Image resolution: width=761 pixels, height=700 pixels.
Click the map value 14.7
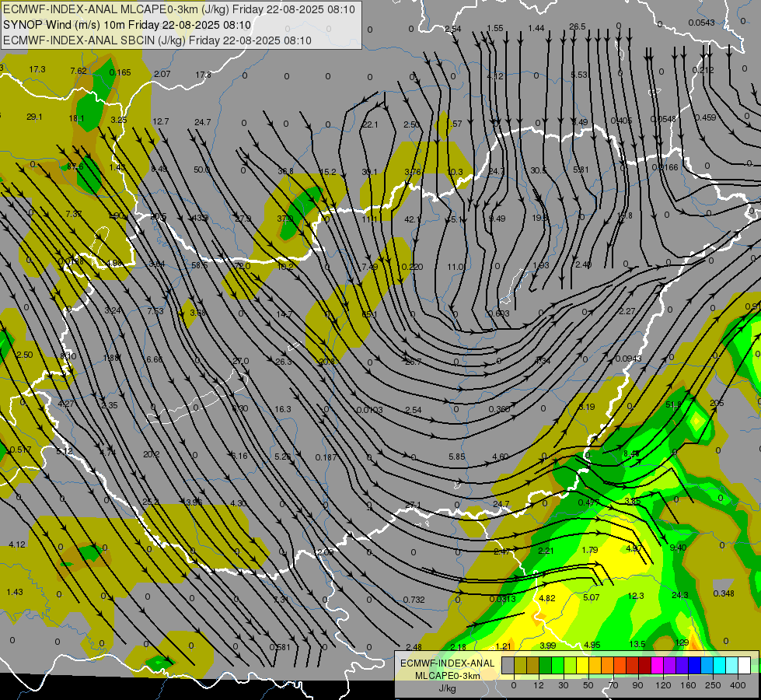point(284,314)
